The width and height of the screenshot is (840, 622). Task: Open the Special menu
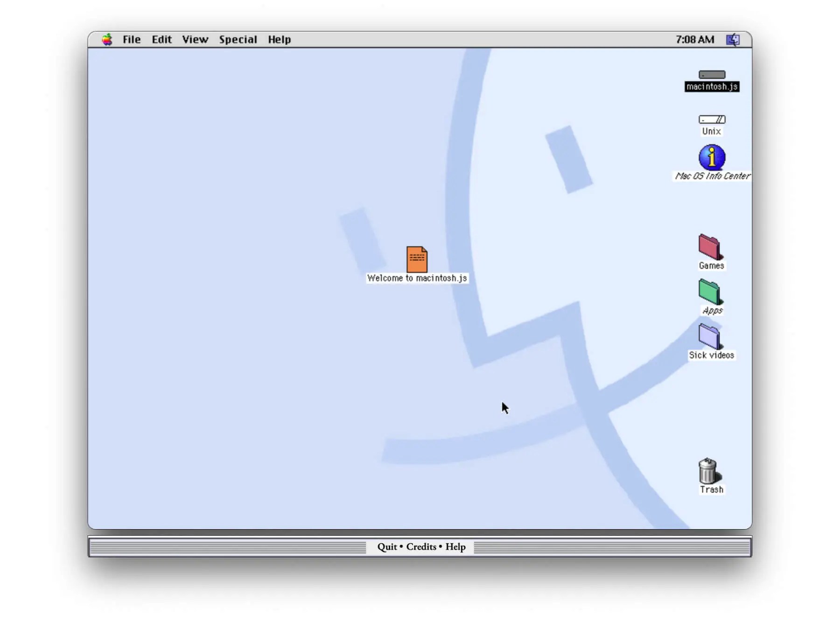pyautogui.click(x=238, y=39)
